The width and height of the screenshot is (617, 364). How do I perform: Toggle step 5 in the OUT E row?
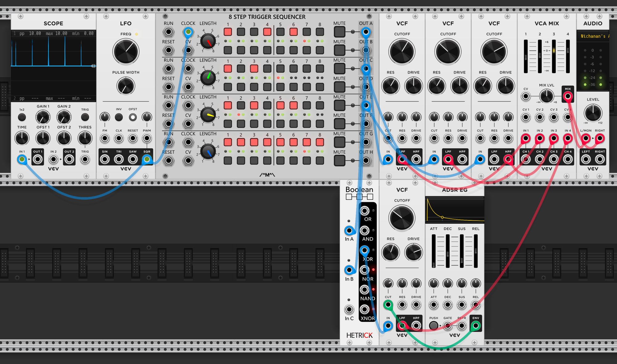click(x=280, y=105)
